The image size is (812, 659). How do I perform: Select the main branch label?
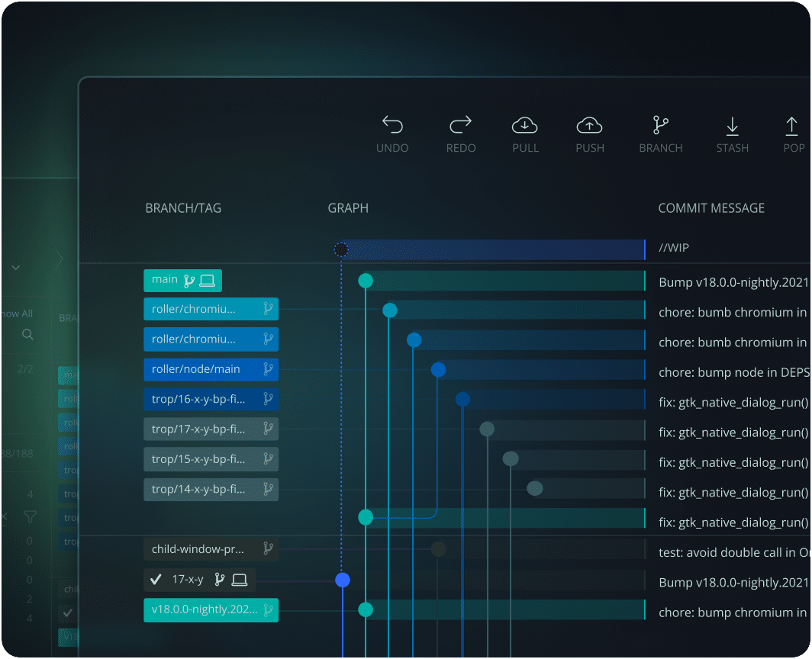coord(182,280)
